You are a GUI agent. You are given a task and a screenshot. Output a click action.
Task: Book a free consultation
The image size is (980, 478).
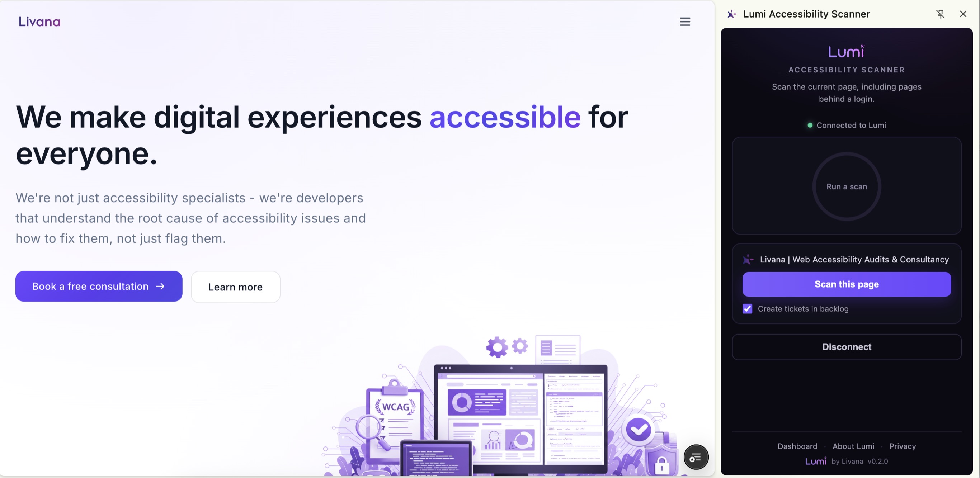pos(99,287)
